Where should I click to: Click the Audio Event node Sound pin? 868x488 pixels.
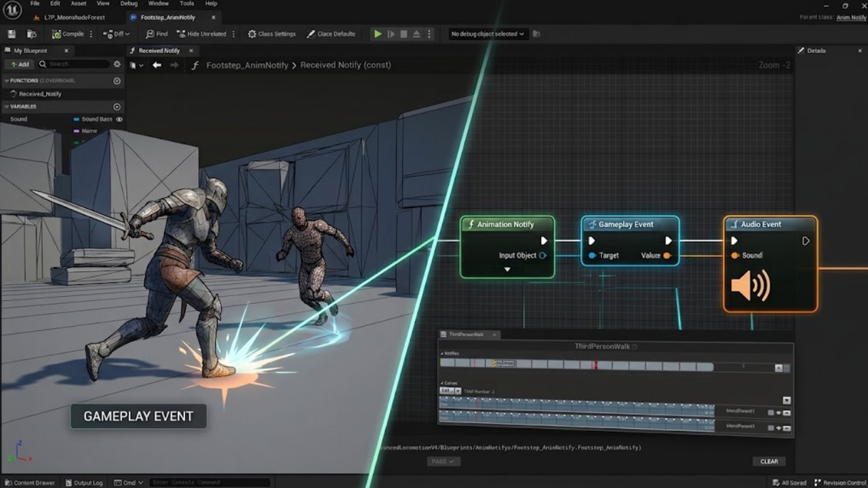coord(735,256)
